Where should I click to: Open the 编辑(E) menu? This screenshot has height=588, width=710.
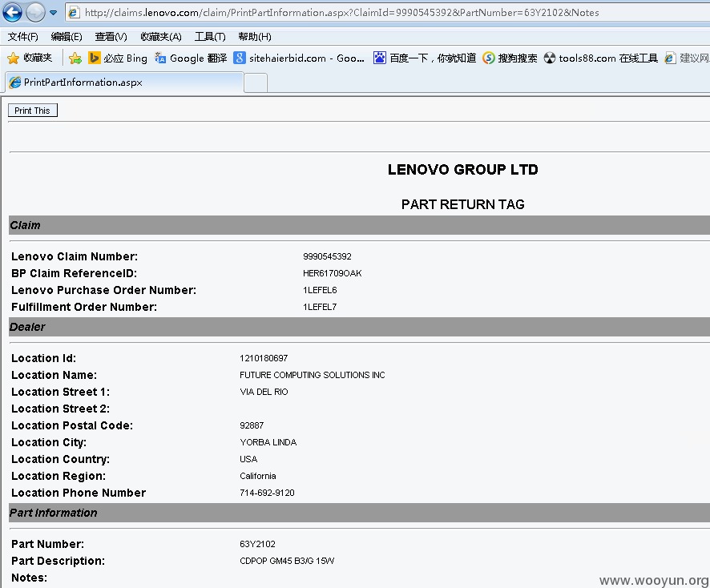(x=67, y=37)
